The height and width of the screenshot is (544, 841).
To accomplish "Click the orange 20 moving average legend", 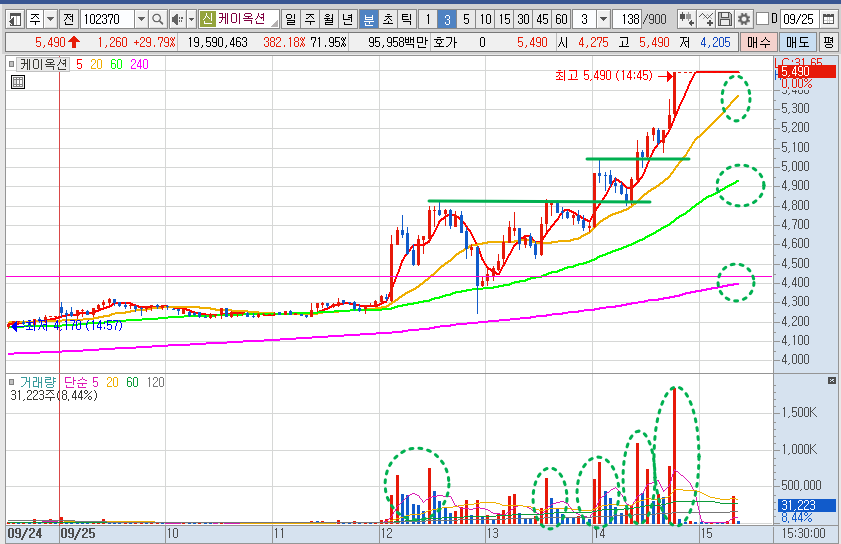I will pyautogui.click(x=96, y=64).
